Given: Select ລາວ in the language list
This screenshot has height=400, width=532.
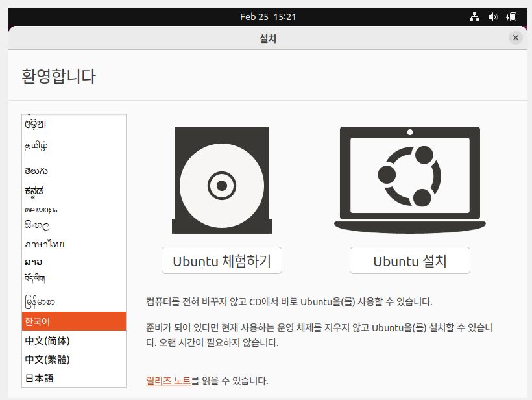Looking at the screenshot, I should 74,262.
